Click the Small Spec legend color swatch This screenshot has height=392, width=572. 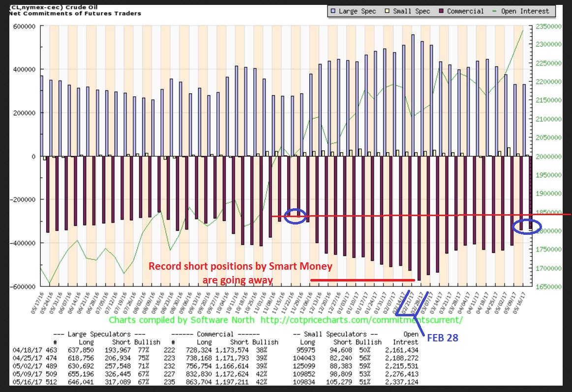(x=387, y=11)
